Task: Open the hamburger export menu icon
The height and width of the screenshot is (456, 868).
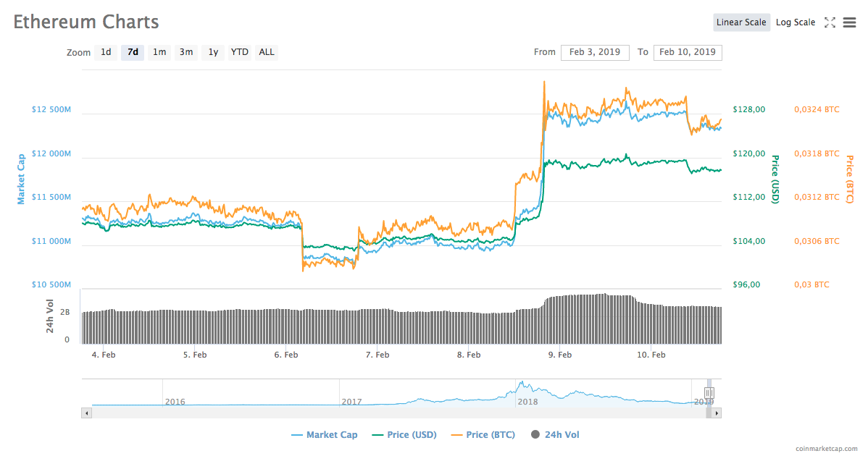Action: click(849, 22)
